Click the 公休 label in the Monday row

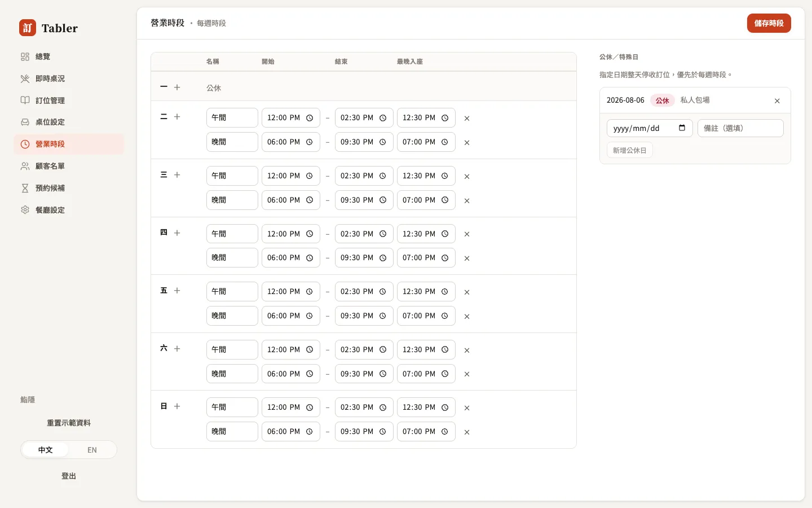[x=214, y=88]
